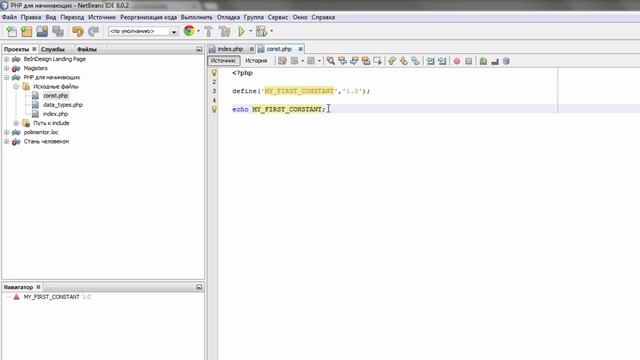Toggle the Источник source view button
The image size is (640, 360).
(x=224, y=61)
